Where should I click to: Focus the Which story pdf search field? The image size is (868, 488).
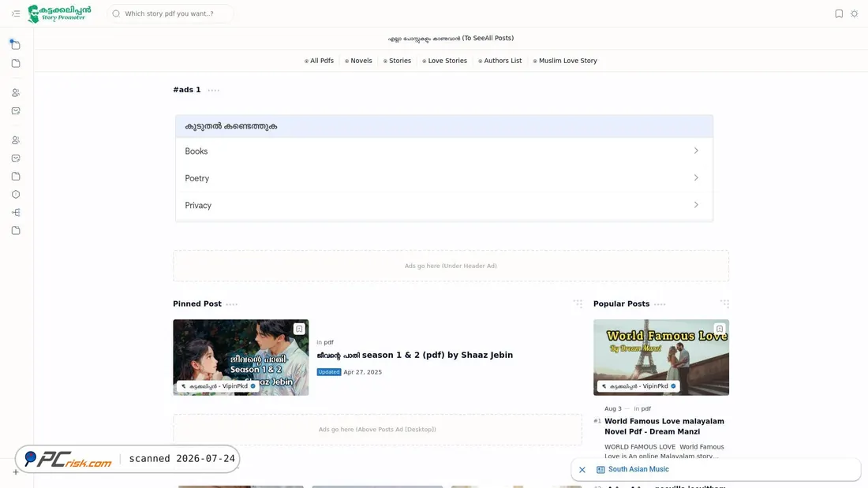tap(170, 14)
